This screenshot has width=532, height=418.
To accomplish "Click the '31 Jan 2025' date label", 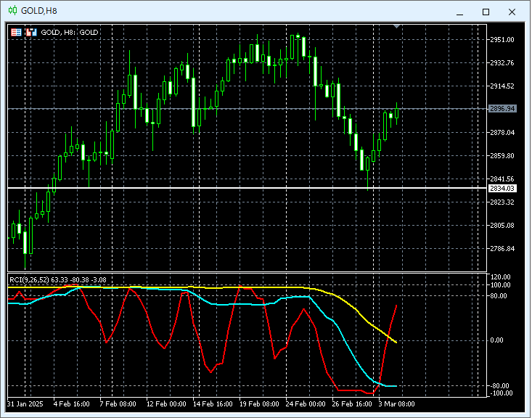I will 25,403.
